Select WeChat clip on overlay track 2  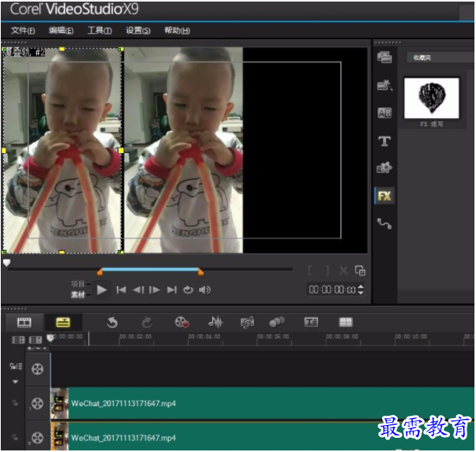262,437
